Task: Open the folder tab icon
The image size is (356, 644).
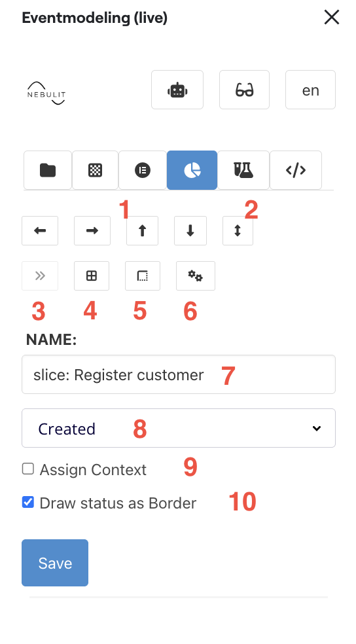Action: pyautogui.click(x=48, y=170)
